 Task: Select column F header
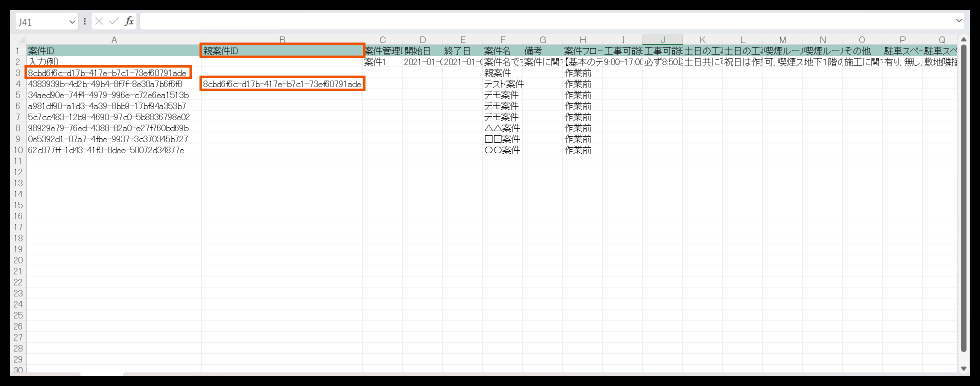(502, 40)
